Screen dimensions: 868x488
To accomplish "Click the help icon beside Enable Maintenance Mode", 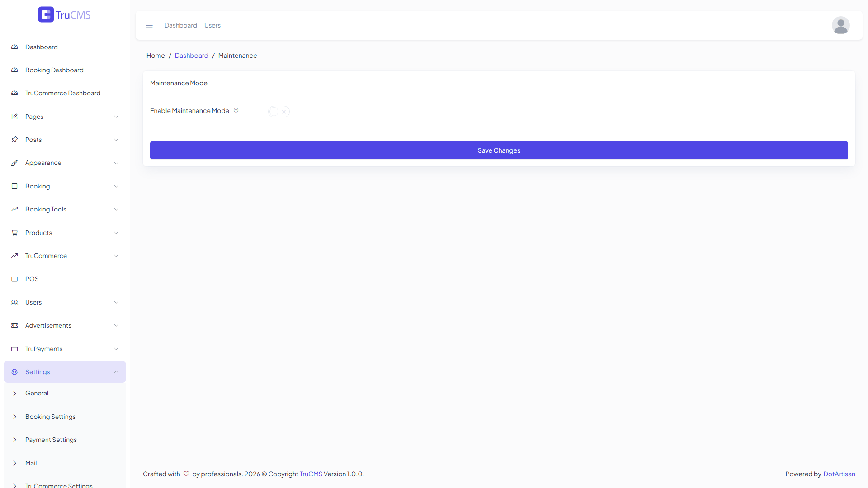I will tap(236, 110).
